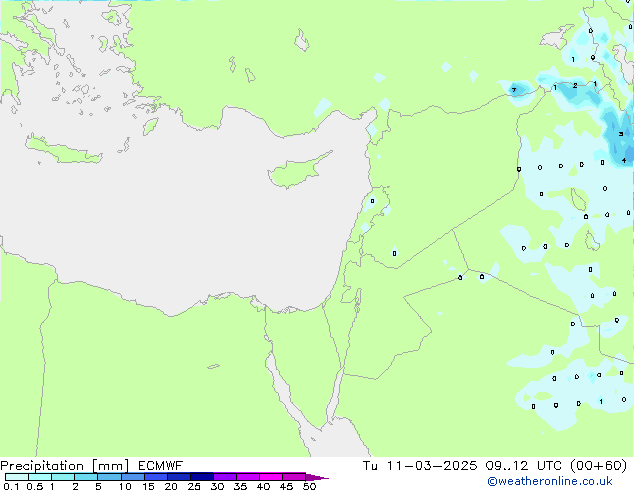This screenshot has height=490, width=634.
Task: Click the 0.1–0.5 mm legend swatch
Action: (17, 477)
